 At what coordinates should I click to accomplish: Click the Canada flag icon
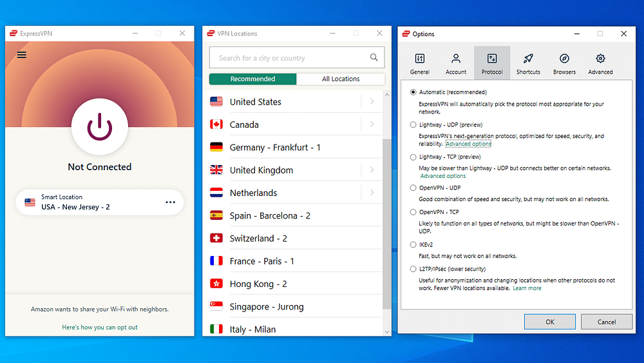(x=216, y=124)
